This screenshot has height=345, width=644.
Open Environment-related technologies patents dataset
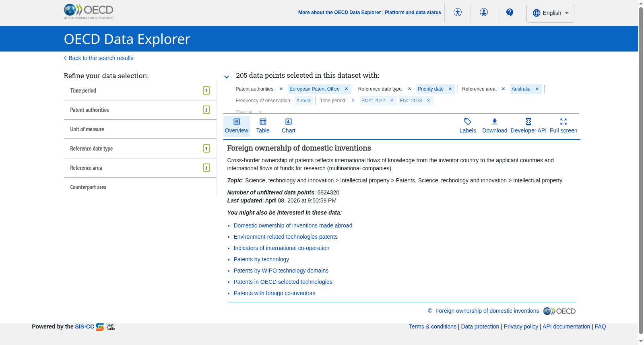[286, 237]
